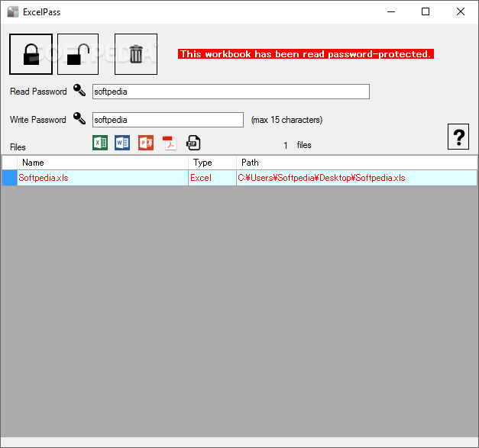Click the open padlock unlock button
Screen dimensions: 479x448
(78, 54)
